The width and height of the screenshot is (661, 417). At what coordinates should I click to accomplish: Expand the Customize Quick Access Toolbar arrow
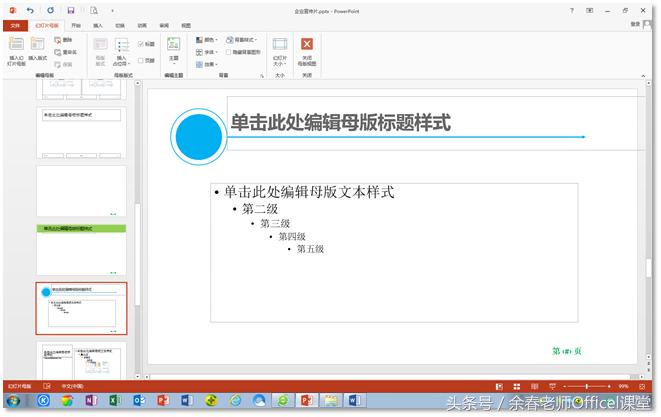(x=113, y=11)
